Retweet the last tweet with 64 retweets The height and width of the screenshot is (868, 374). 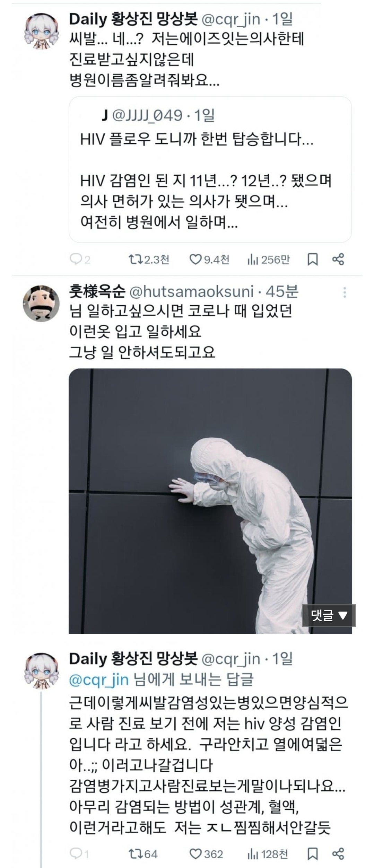(143, 854)
